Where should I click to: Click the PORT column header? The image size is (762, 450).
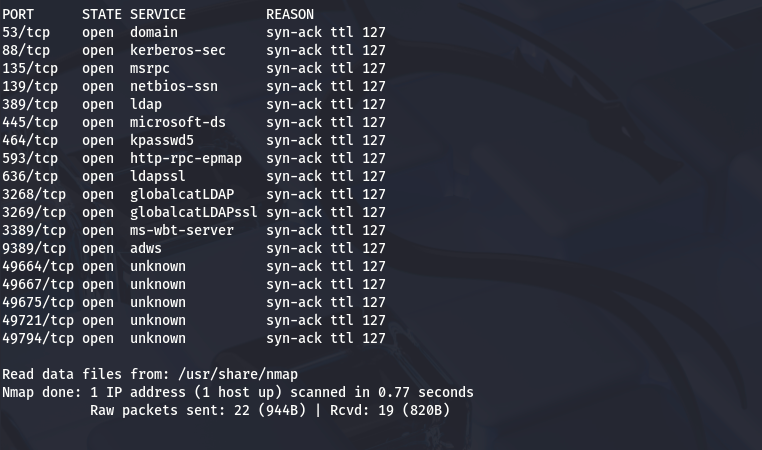[x=18, y=14]
